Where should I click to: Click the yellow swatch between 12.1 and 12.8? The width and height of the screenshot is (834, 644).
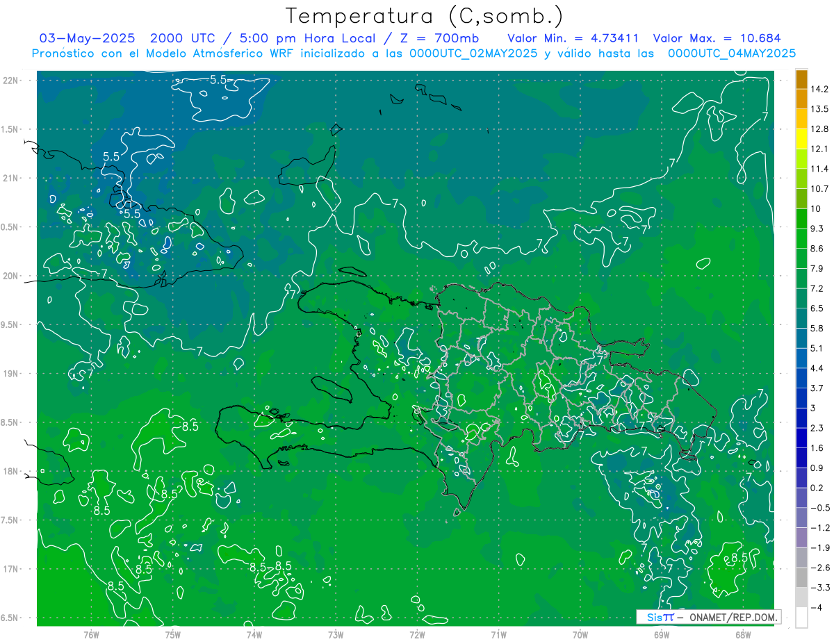click(801, 139)
